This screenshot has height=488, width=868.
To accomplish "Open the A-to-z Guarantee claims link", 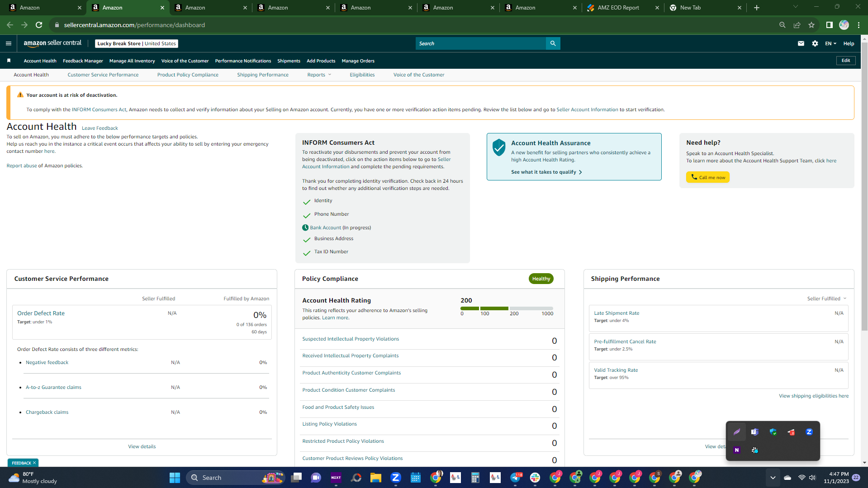I will click(x=53, y=387).
